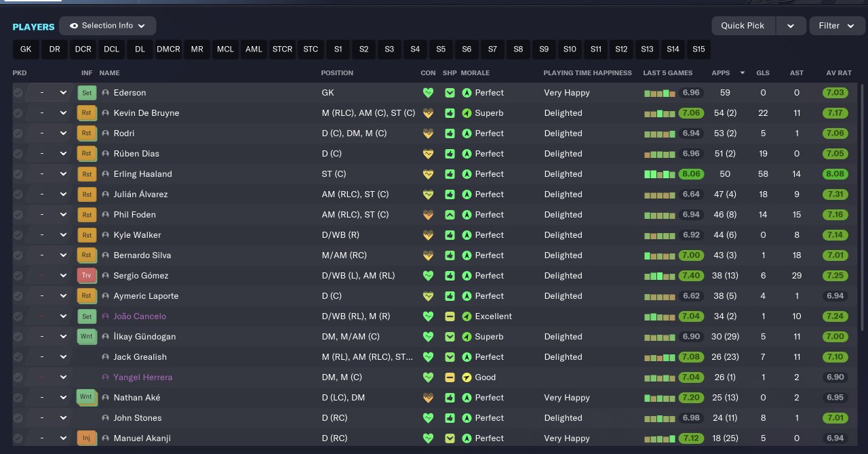Click Kevin De Bruyne's Rst status badge
This screenshot has height=454, width=868.
pos(87,113)
